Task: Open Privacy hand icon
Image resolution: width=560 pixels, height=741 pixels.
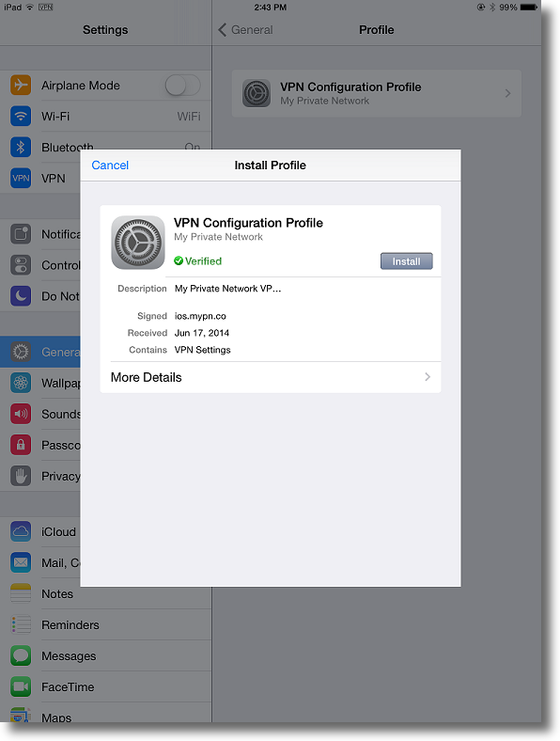Action: pyautogui.click(x=21, y=476)
